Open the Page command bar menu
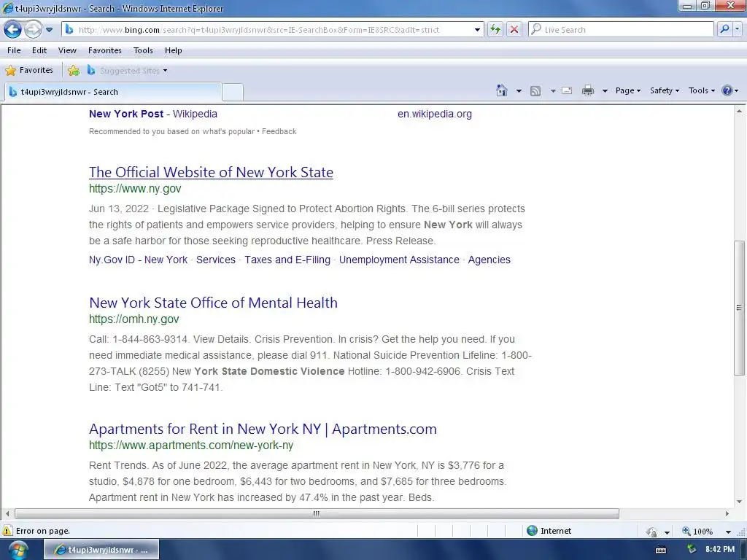This screenshot has height=560, width=747. 628,90
